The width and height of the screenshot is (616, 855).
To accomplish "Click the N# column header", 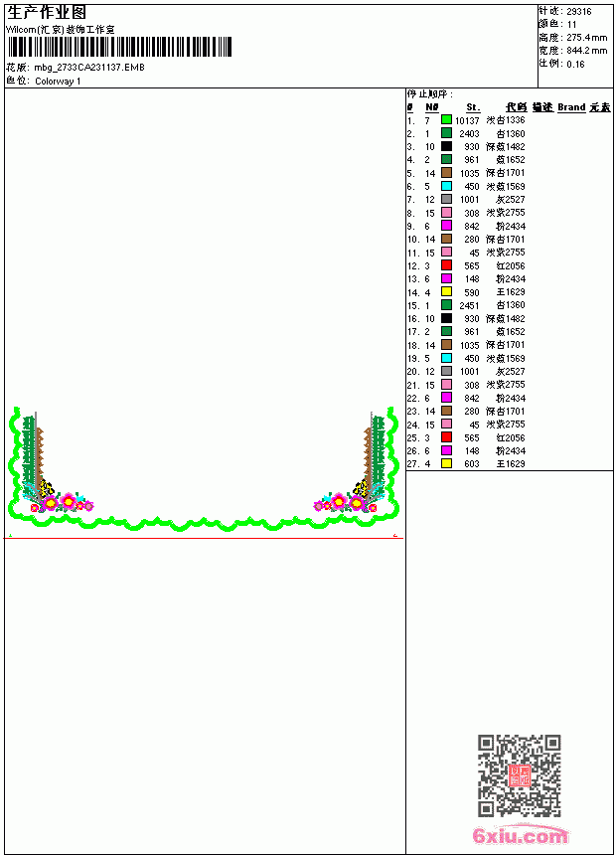I will pos(432,107).
